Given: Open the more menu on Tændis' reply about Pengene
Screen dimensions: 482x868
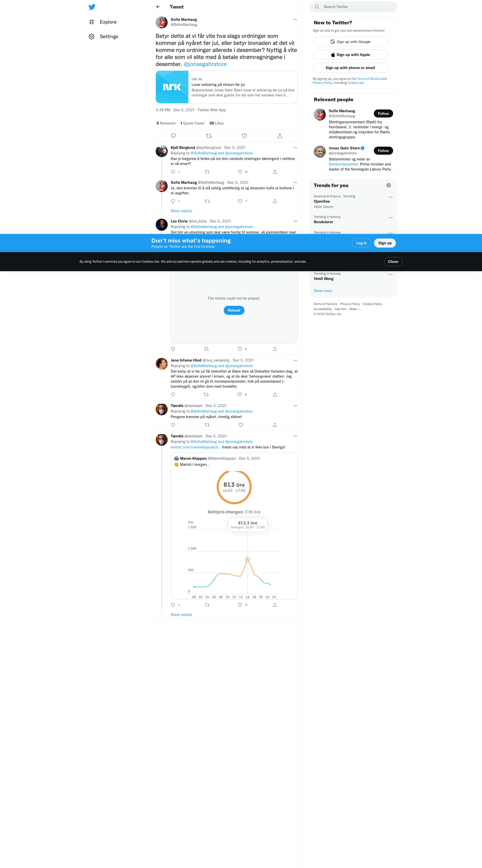Looking at the screenshot, I should 295,406.
